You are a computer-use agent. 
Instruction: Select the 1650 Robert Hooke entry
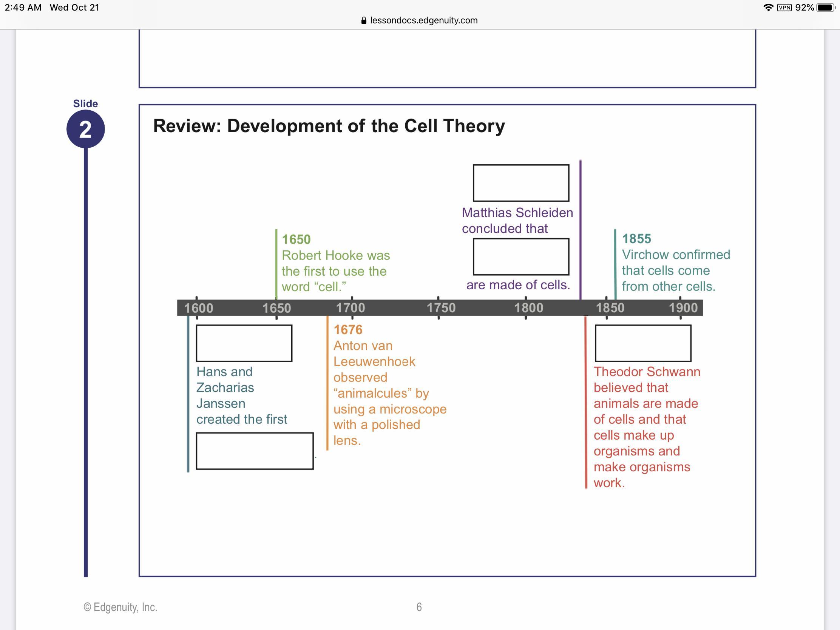pyautogui.click(x=335, y=263)
